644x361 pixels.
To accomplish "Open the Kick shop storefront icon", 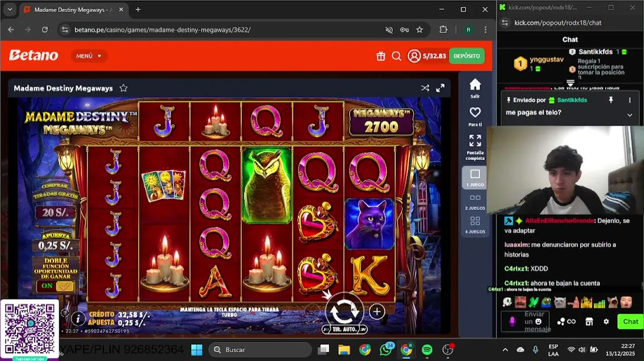I will point(589,321).
